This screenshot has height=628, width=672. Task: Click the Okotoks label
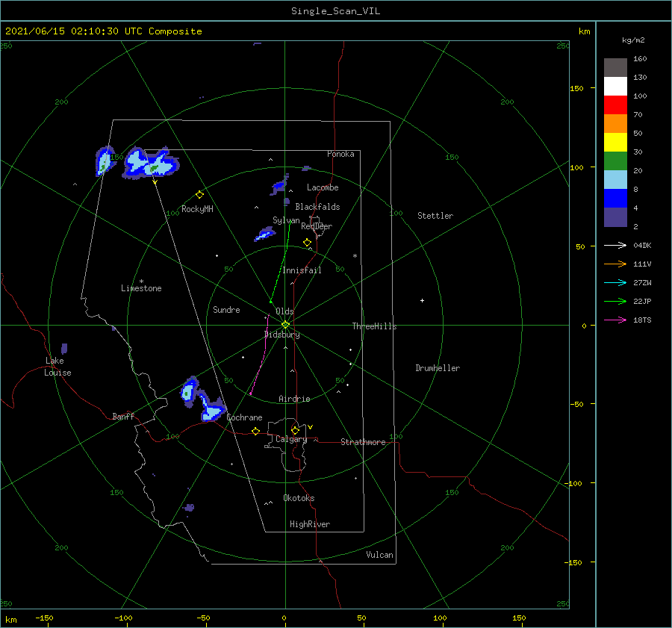(x=299, y=497)
